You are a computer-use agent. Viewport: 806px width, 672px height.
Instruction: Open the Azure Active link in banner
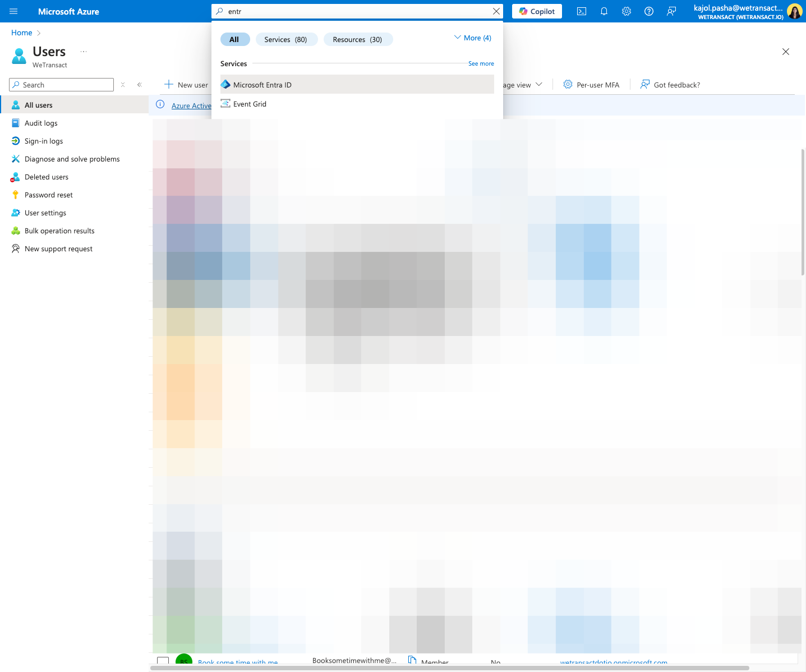[191, 105]
